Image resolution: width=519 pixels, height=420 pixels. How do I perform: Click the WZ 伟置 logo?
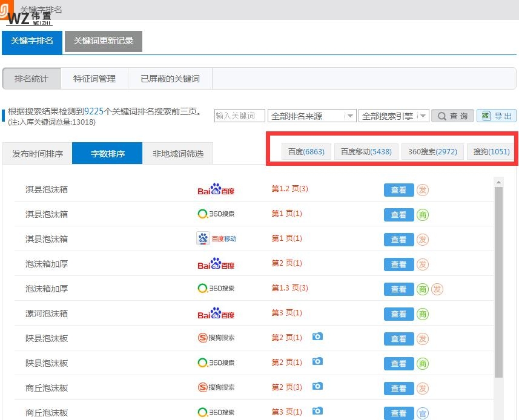27,16
